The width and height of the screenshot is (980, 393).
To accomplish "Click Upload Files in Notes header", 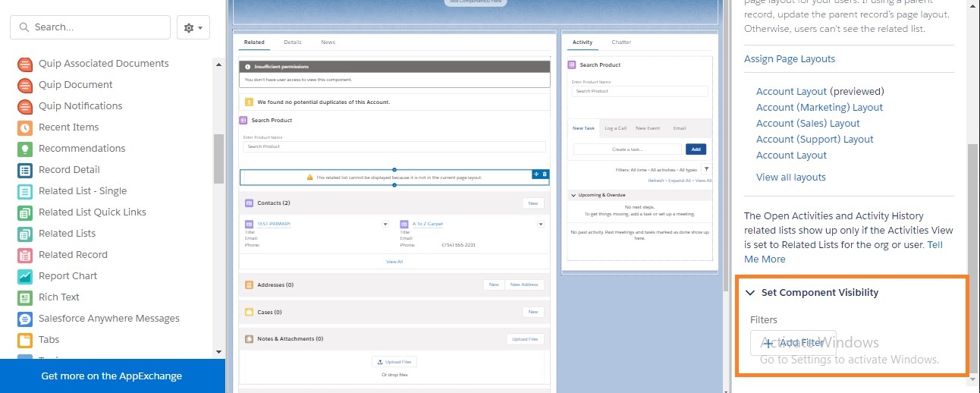I will pyautogui.click(x=526, y=339).
